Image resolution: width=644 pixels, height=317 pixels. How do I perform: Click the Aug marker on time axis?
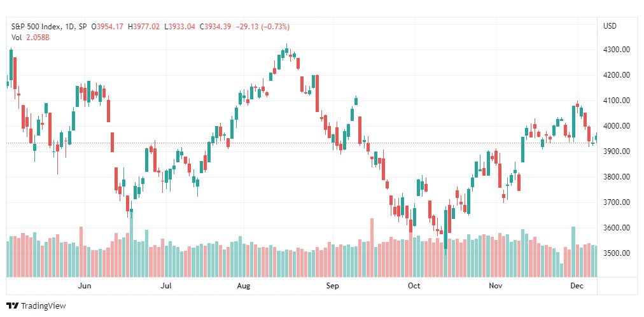click(x=244, y=286)
